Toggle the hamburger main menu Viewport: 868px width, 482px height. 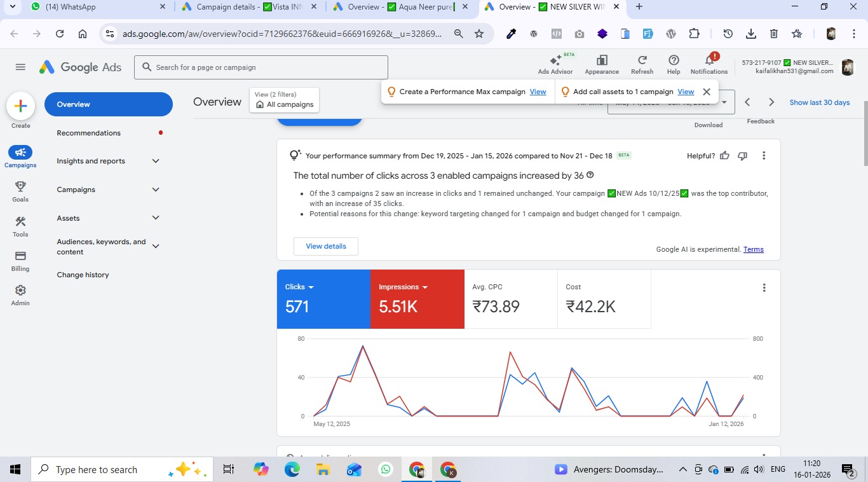click(x=20, y=67)
